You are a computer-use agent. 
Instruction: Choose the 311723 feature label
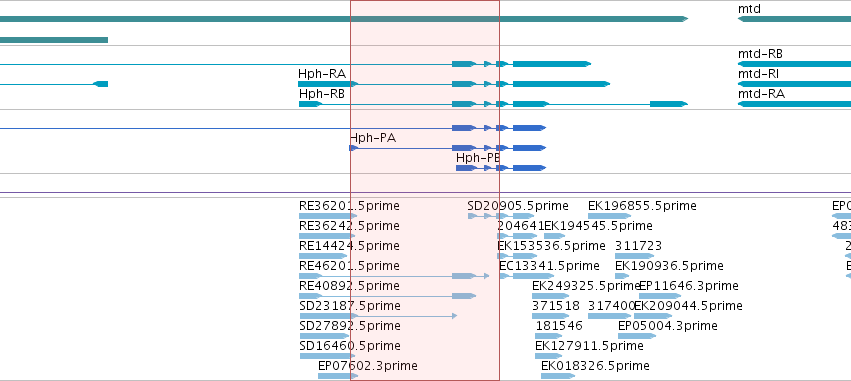tap(638, 246)
